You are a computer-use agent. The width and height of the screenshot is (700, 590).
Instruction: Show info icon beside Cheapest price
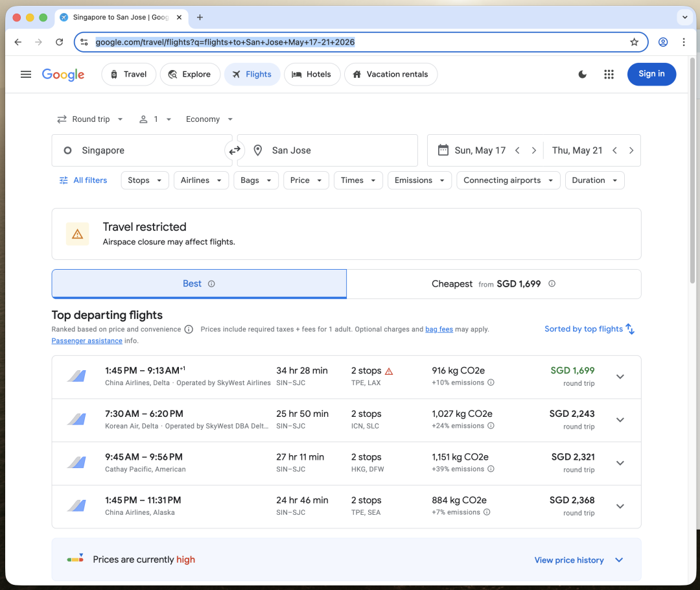[552, 283]
